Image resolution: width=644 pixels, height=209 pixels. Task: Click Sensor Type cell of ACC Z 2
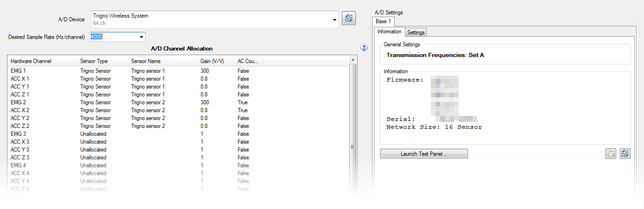point(95,126)
